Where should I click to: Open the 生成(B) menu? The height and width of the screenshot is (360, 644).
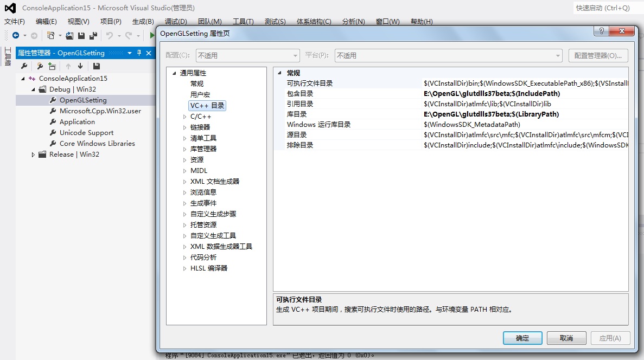(x=143, y=21)
